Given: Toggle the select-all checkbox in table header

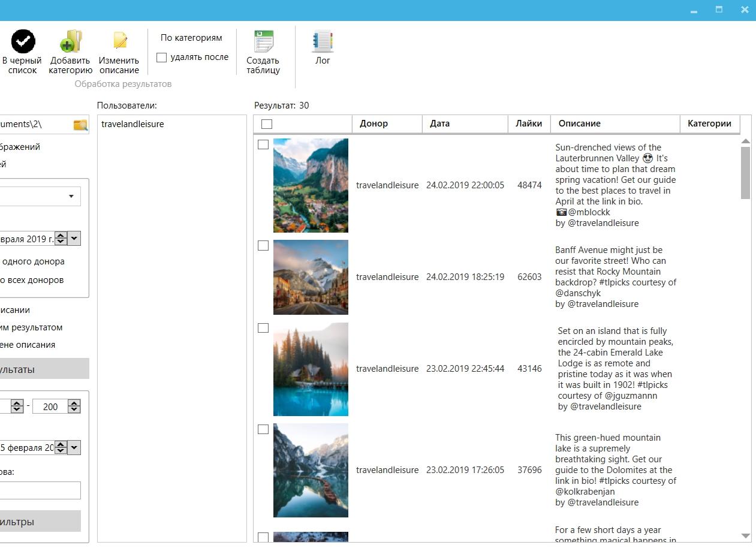Looking at the screenshot, I should (x=267, y=124).
